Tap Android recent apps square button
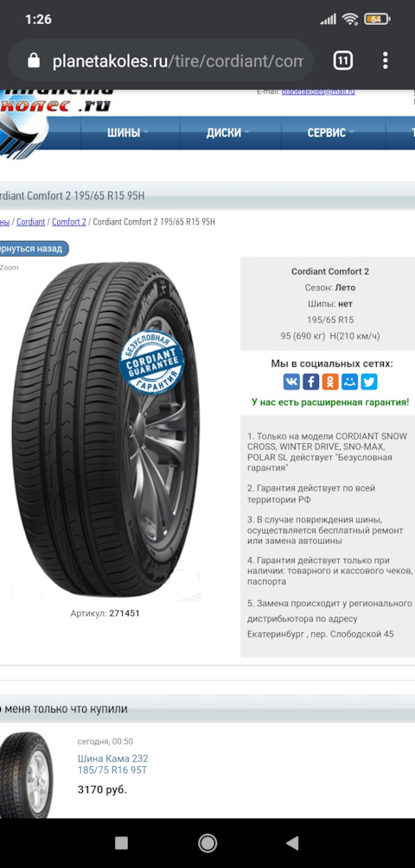415x868 pixels. 121,843
